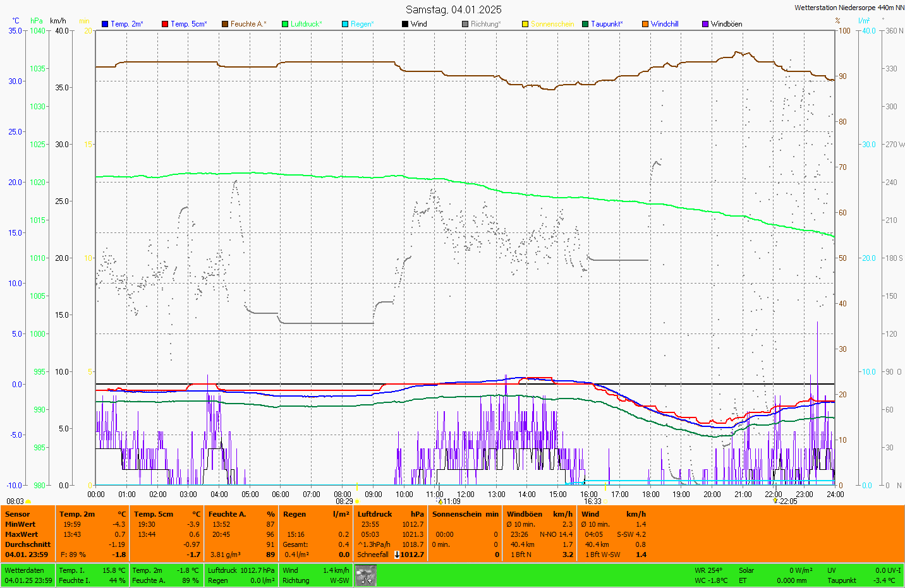Screen dimensions: 905x588
Task: Click the purple Windböen legend square
Action: click(x=705, y=24)
